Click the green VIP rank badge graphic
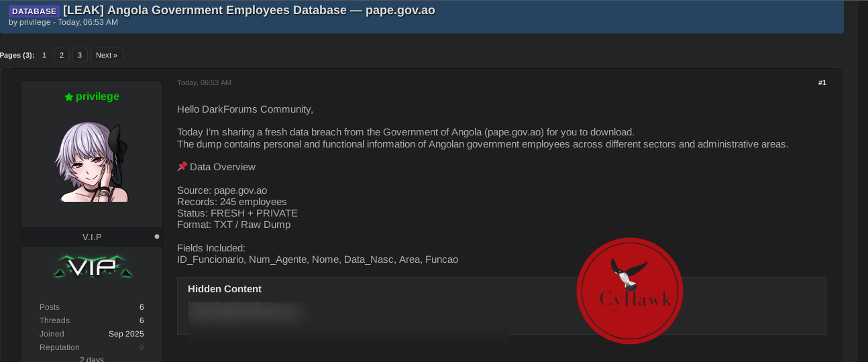868x362 pixels. point(93,267)
